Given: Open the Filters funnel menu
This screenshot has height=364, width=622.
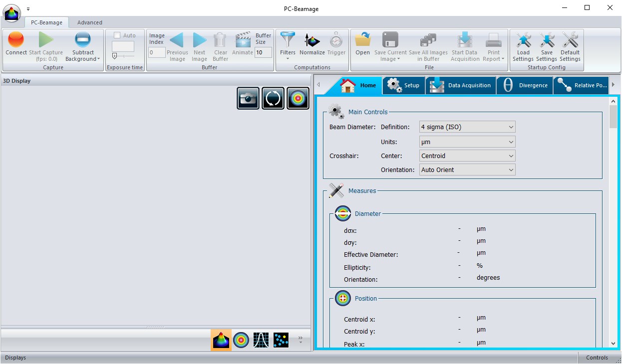Looking at the screenshot, I should 288,46.
